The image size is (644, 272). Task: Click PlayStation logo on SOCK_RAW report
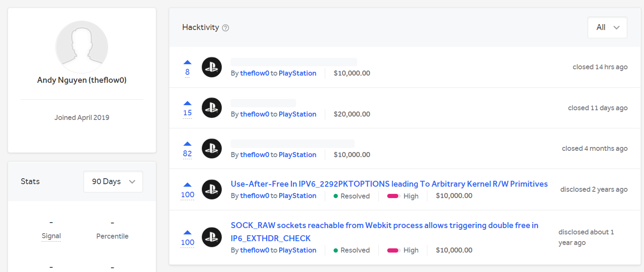click(x=212, y=237)
